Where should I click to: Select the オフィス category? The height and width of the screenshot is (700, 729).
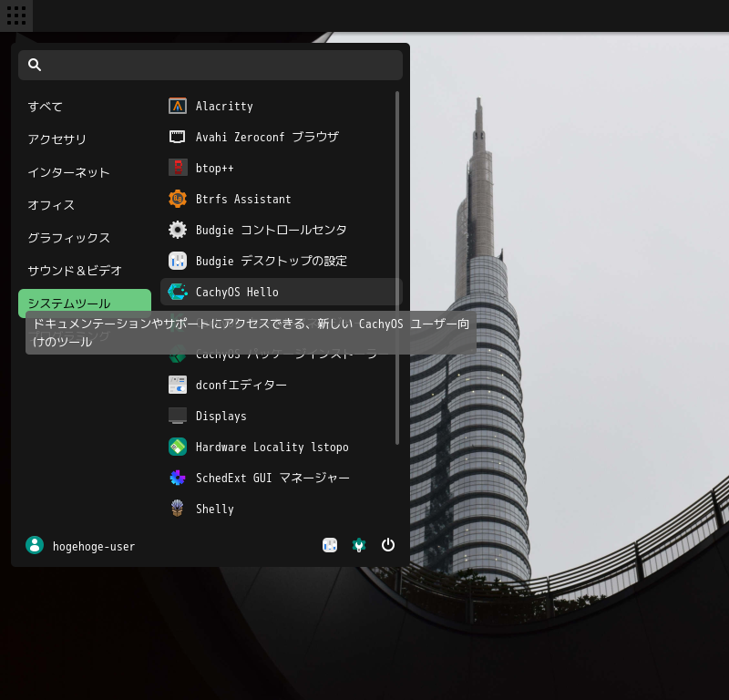click(x=85, y=205)
